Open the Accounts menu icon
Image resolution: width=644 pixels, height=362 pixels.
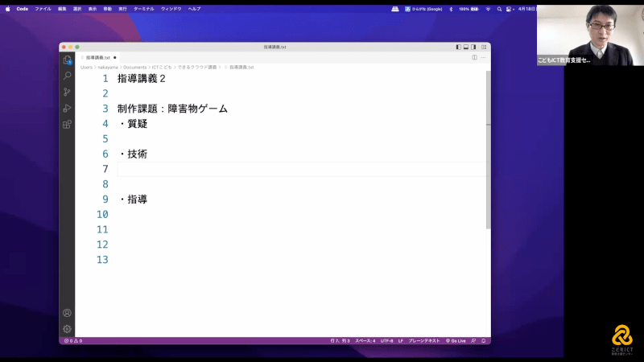(x=67, y=313)
